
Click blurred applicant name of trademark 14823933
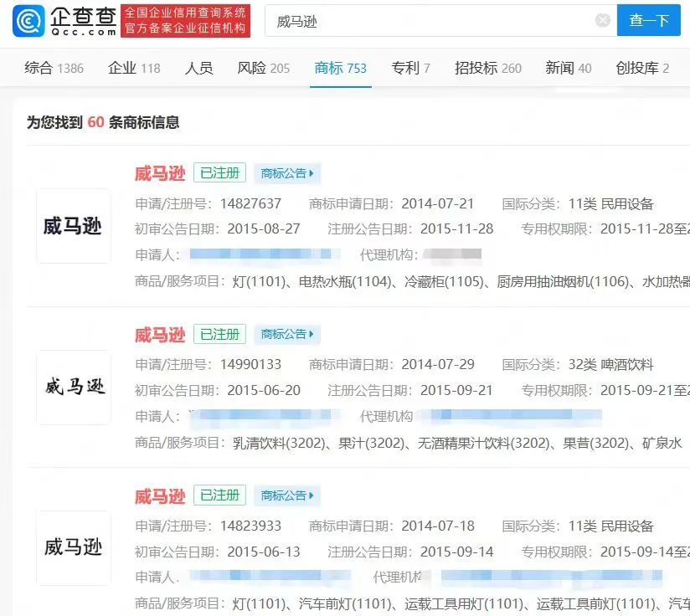[270, 576]
